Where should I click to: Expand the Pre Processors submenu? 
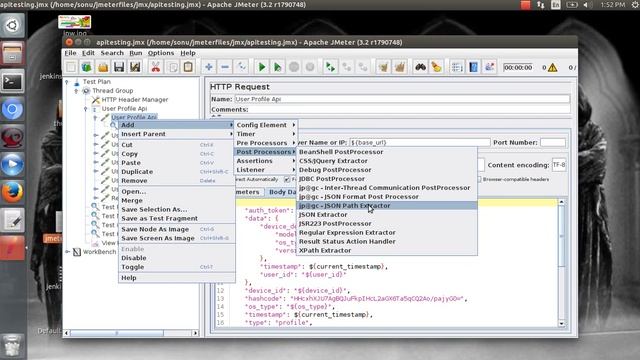265,143
